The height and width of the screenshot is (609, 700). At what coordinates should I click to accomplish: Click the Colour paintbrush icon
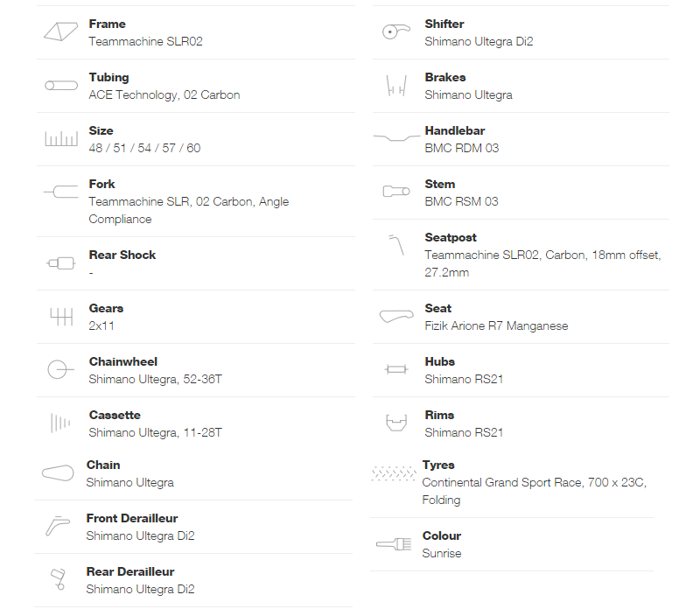(394, 544)
